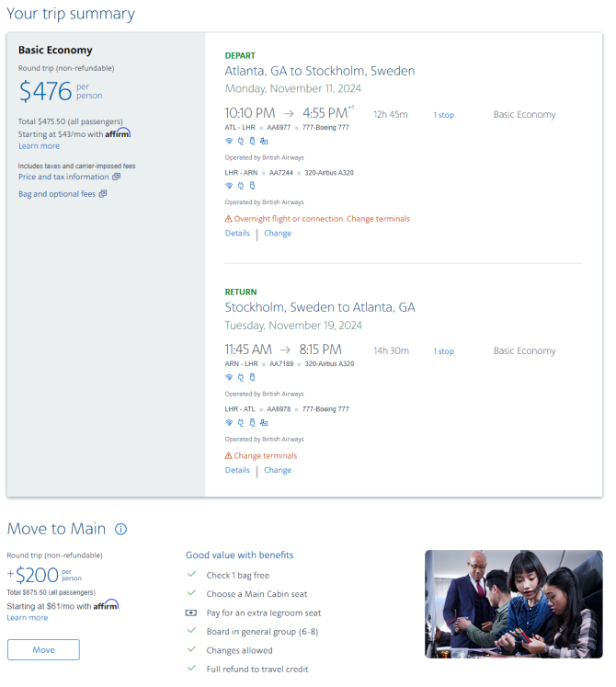Viewport: 616px width, 687px height.
Task: Click the checkmark beside Check 1 bag free
Action: [x=191, y=575]
